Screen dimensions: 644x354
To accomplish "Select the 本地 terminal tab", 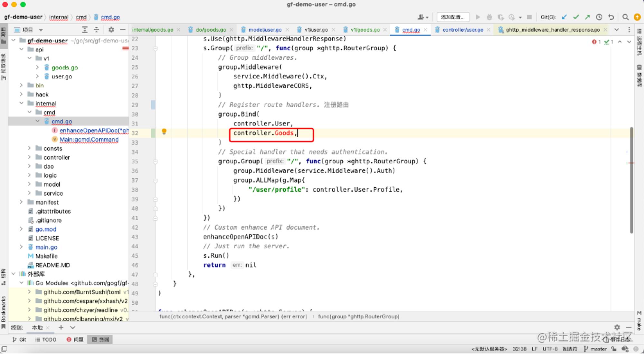I will coord(37,328).
